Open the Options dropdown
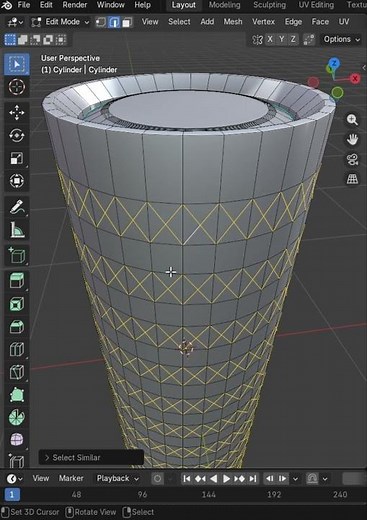 click(x=341, y=39)
